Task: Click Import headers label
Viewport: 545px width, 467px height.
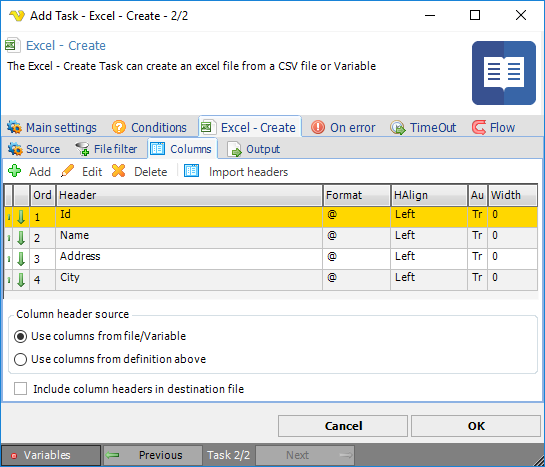Action: (249, 172)
